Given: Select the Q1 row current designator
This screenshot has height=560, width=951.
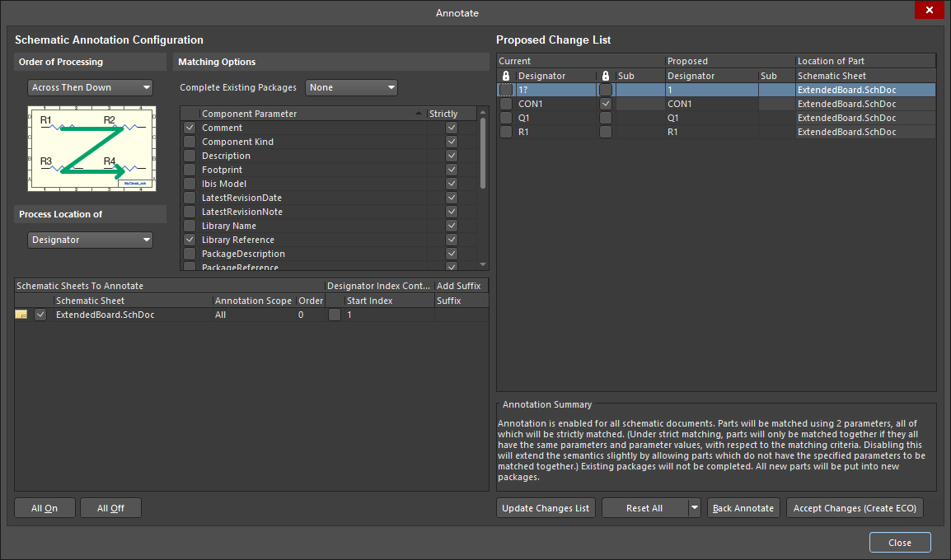Looking at the screenshot, I should click(555, 118).
